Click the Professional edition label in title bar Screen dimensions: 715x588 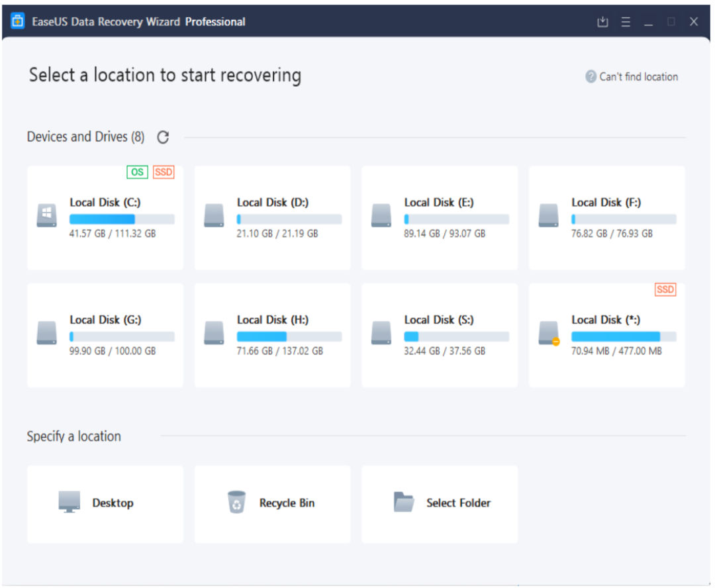point(215,22)
